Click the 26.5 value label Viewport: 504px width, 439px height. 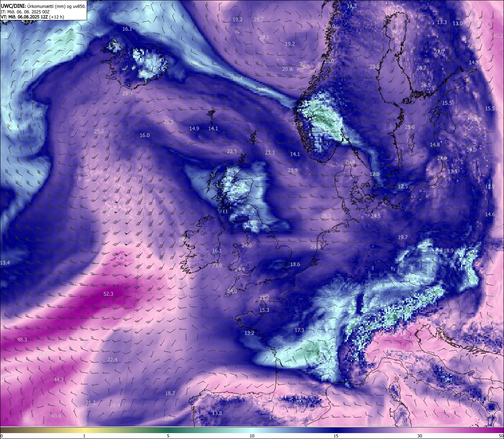tap(426, 85)
